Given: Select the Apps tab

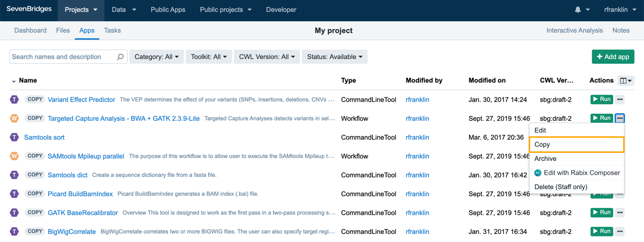Looking at the screenshot, I should (87, 30).
